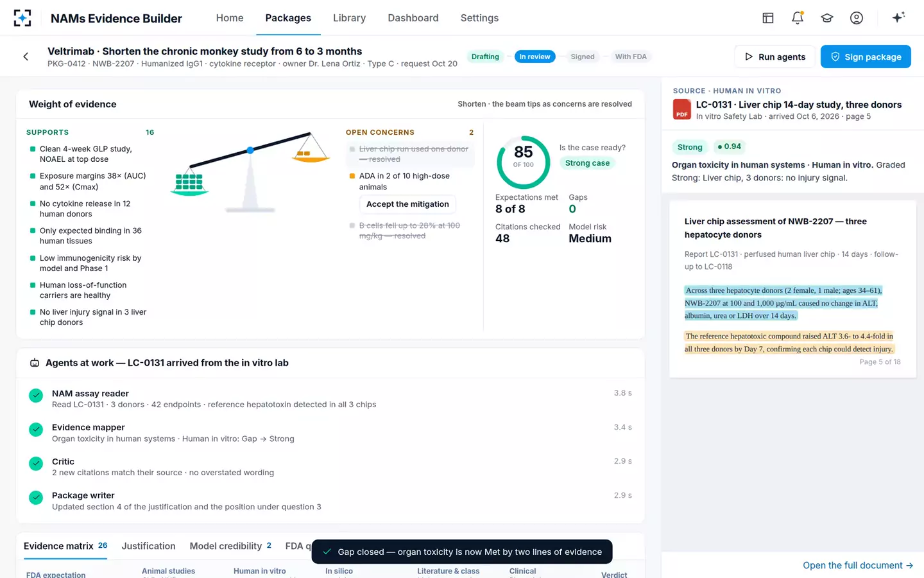
Task: Click the green check beside Package writer
Action: [x=36, y=498]
